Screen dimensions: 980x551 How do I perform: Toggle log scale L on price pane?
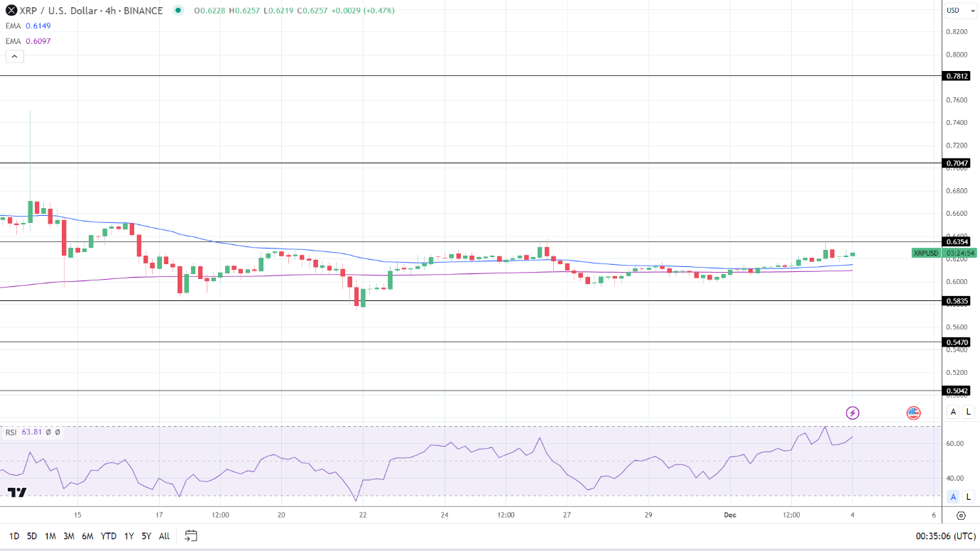[968, 412]
